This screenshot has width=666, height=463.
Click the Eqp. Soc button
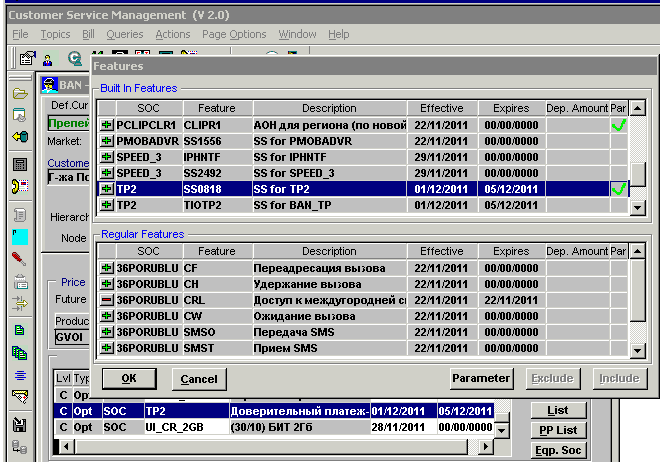click(x=558, y=450)
